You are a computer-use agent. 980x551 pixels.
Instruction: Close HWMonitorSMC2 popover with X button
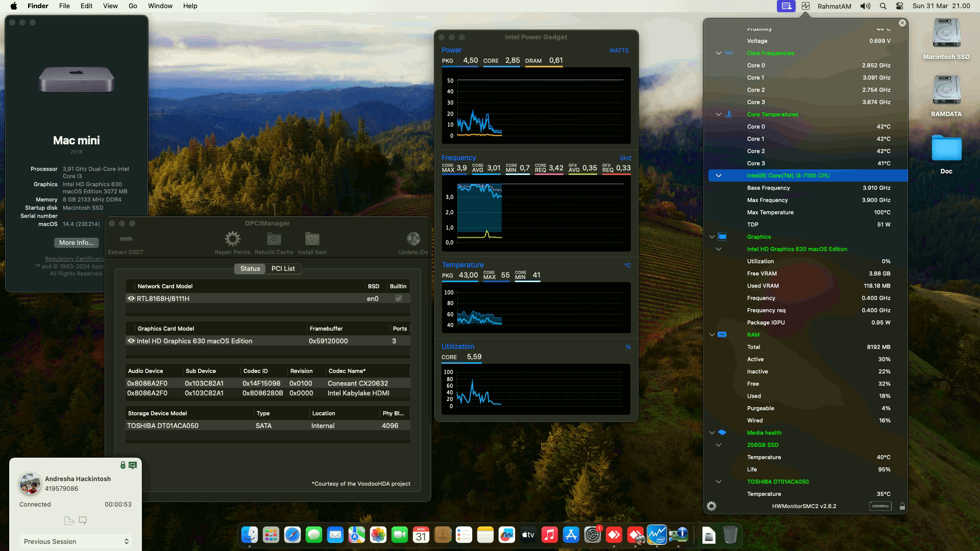tap(902, 23)
